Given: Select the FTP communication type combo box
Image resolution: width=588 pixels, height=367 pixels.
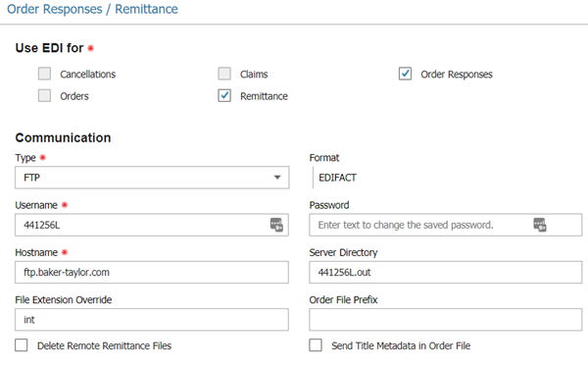Looking at the screenshot, I should [152, 178].
